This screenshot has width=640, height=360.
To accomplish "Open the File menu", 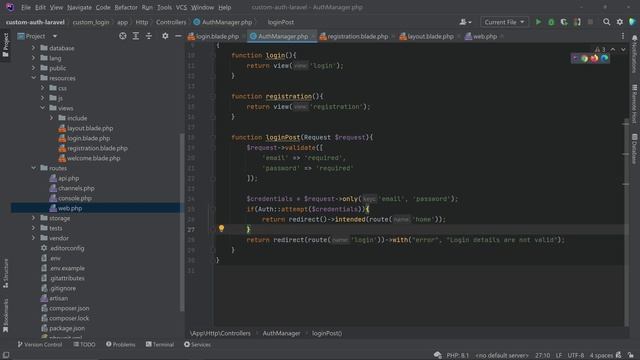I will tap(26, 7).
